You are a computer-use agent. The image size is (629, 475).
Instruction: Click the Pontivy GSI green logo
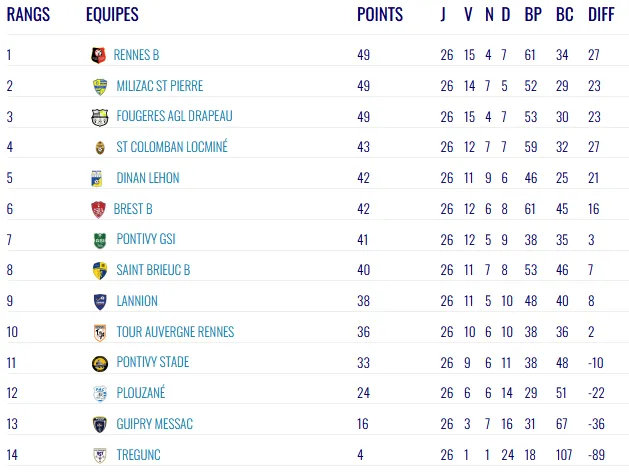(x=98, y=240)
